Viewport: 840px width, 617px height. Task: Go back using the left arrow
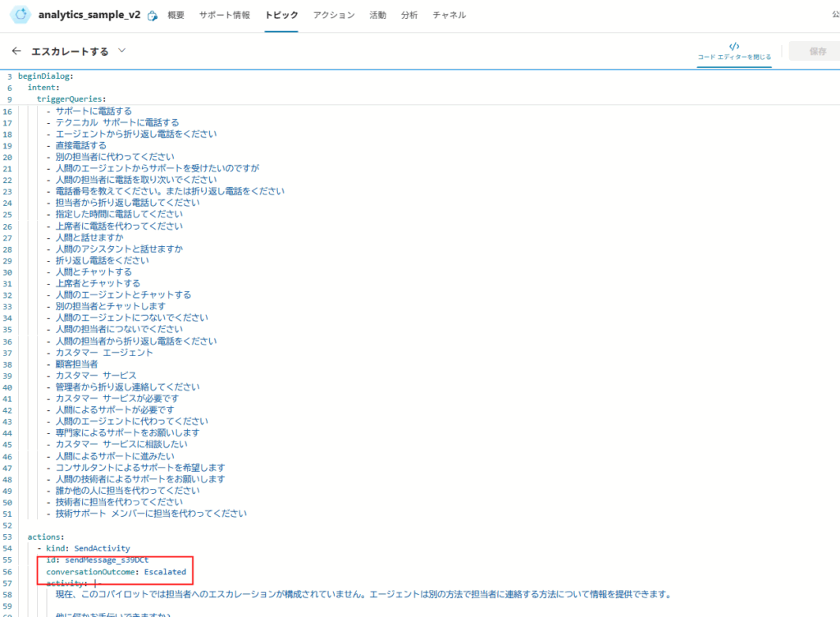click(x=16, y=51)
